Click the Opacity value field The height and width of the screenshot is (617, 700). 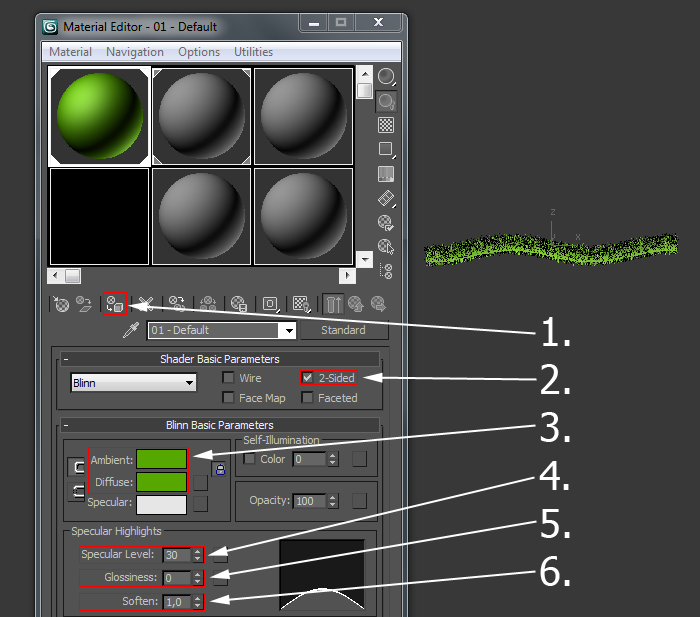pyautogui.click(x=311, y=501)
